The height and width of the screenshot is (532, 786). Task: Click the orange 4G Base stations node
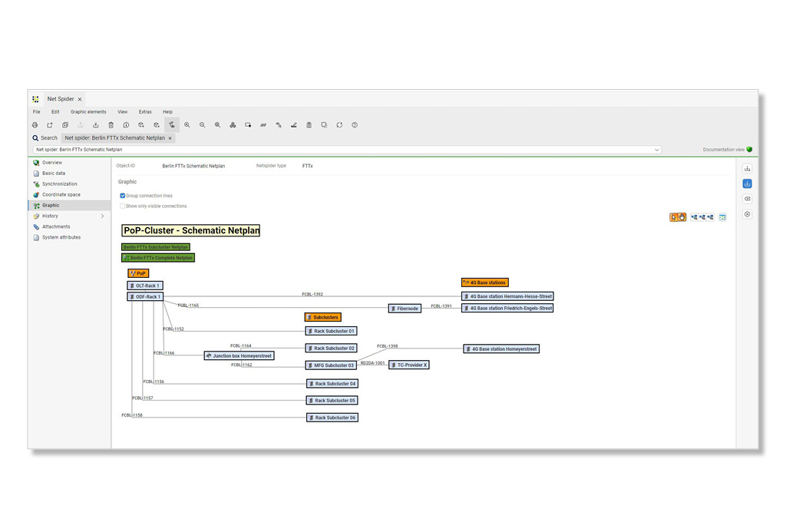(484, 282)
